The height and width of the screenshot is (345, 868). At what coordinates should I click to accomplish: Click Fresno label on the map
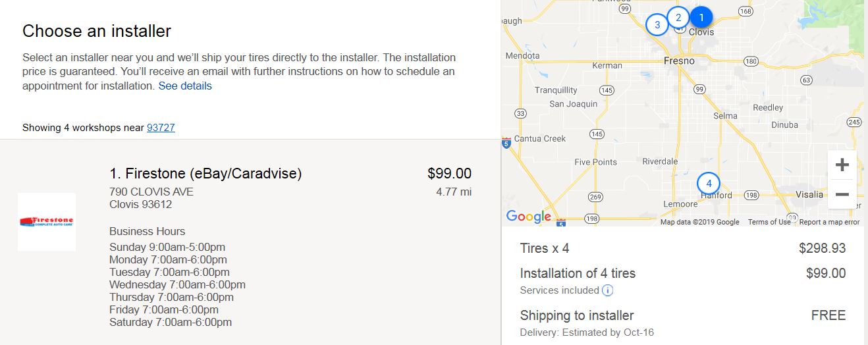pos(678,61)
